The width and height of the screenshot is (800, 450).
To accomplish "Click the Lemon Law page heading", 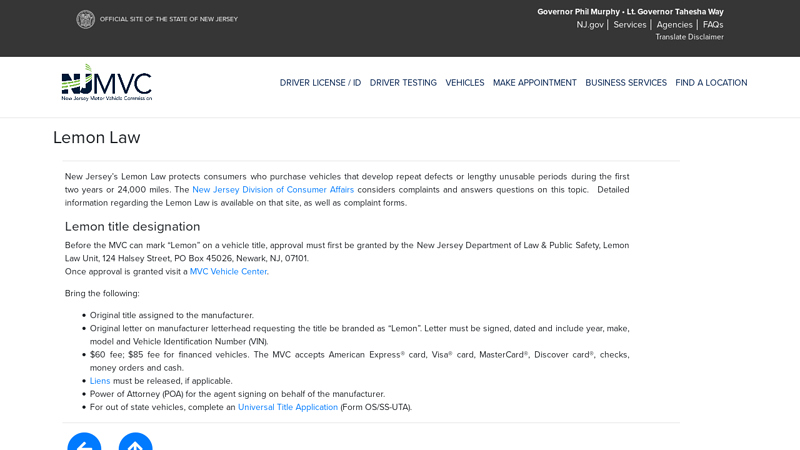I will tap(97, 138).
